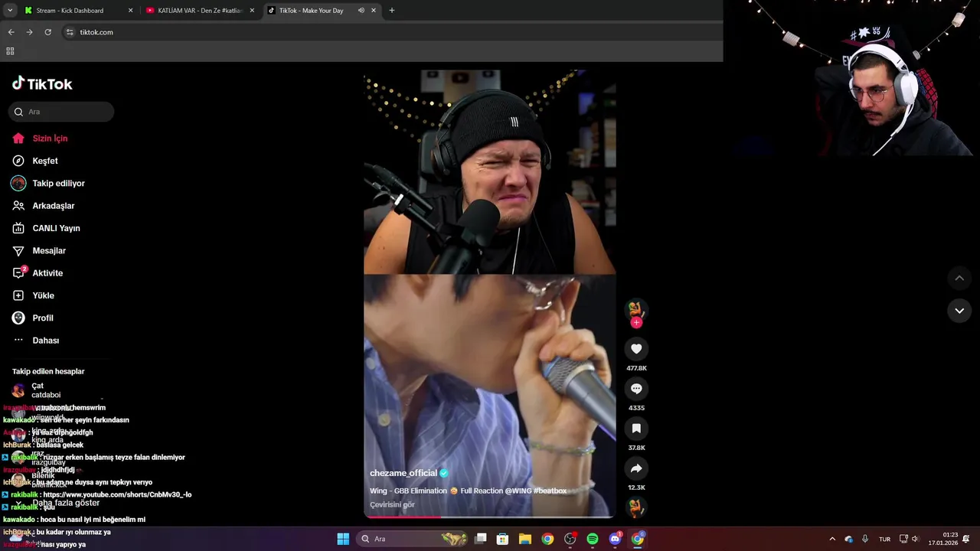Close the KATLİAM VAR YouTube tab
This screenshot has width=980, height=551.
point(252,11)
